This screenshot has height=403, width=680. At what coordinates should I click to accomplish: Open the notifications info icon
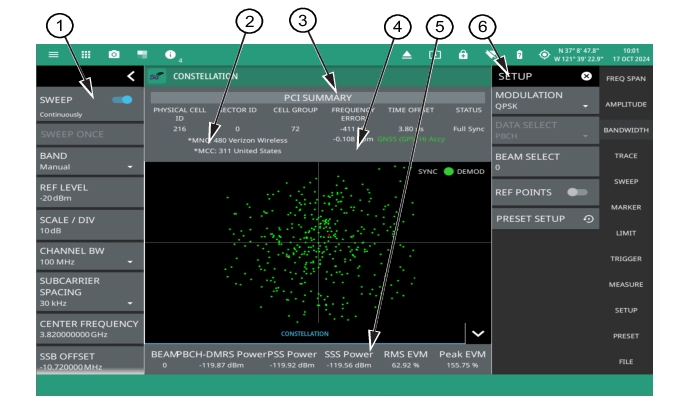[x=171, y=53]
